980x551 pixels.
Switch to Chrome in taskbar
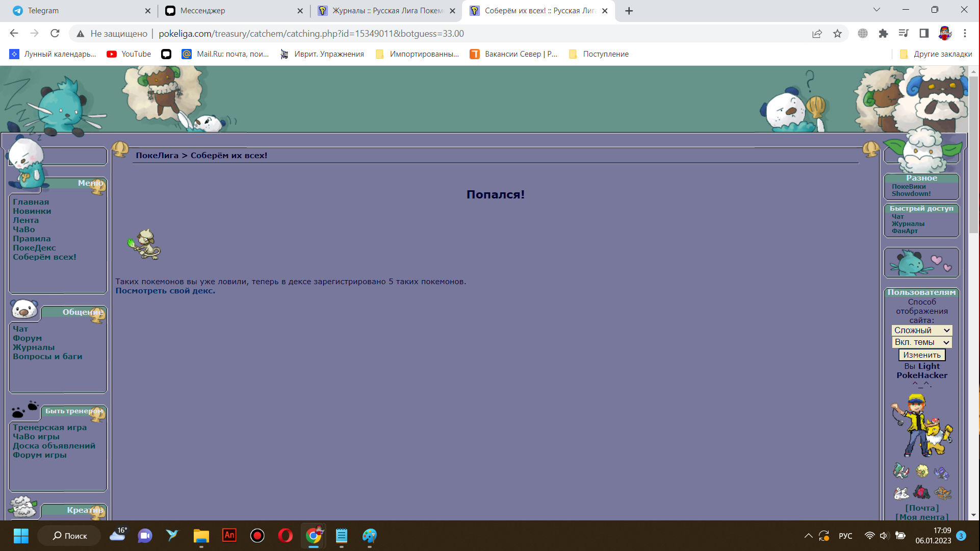(x=314, y=536)
